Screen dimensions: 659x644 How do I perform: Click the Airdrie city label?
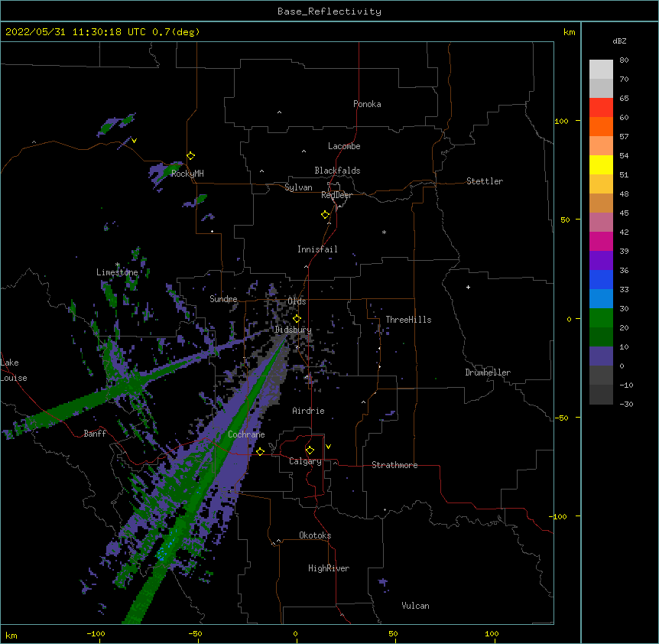click(x=309, y=411)
